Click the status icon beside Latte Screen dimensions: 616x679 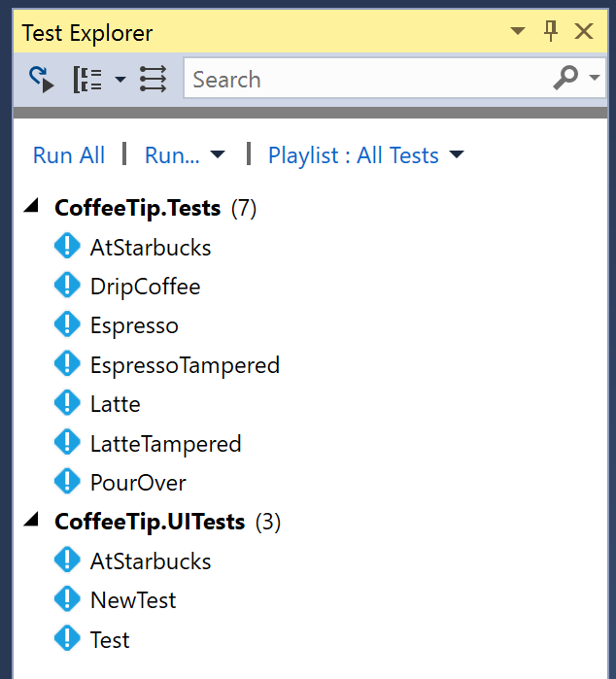(x=67, y=403)
